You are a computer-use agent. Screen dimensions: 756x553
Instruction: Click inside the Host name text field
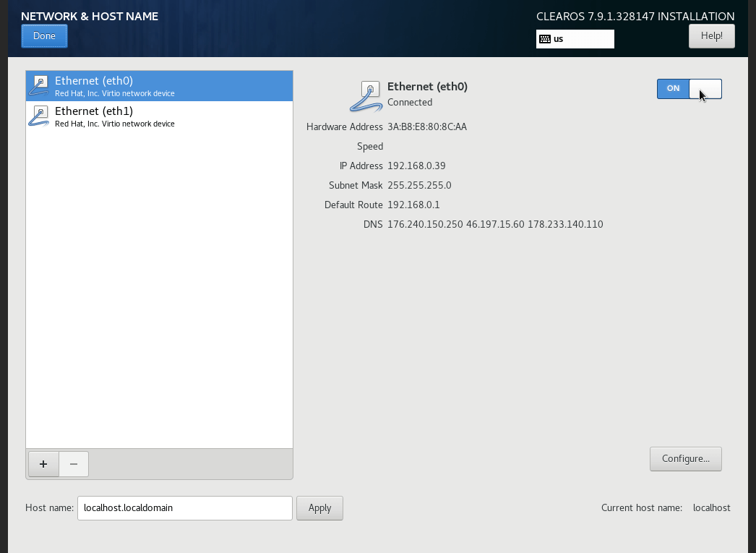(x=184, y=507)
